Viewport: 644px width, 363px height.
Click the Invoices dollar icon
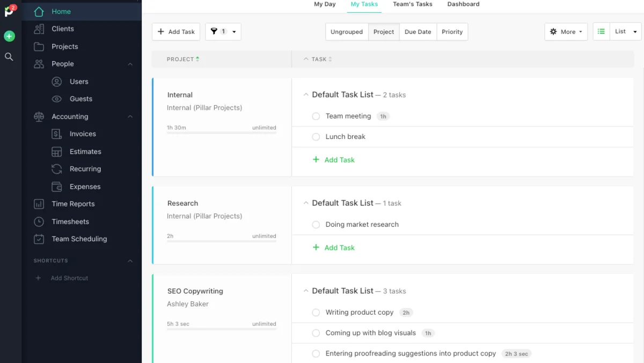coord(56,134)
